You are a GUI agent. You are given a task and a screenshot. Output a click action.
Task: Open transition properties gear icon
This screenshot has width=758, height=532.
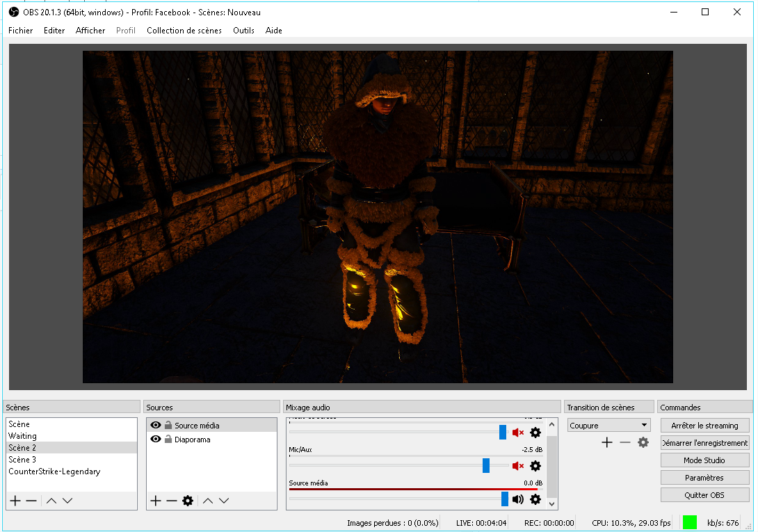pyautogui.click(x=643, y=442)
